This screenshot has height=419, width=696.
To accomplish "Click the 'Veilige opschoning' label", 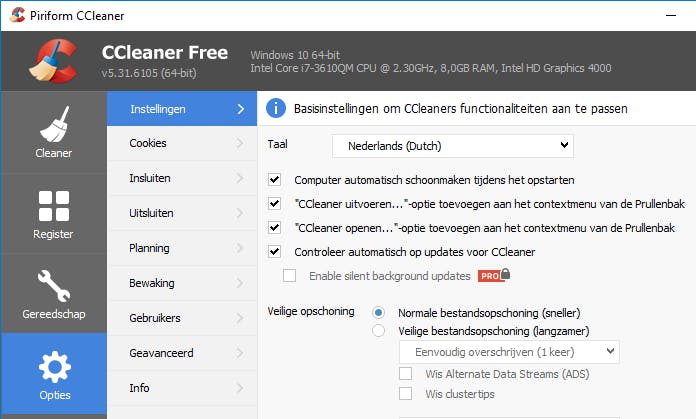I will (311, 311).
